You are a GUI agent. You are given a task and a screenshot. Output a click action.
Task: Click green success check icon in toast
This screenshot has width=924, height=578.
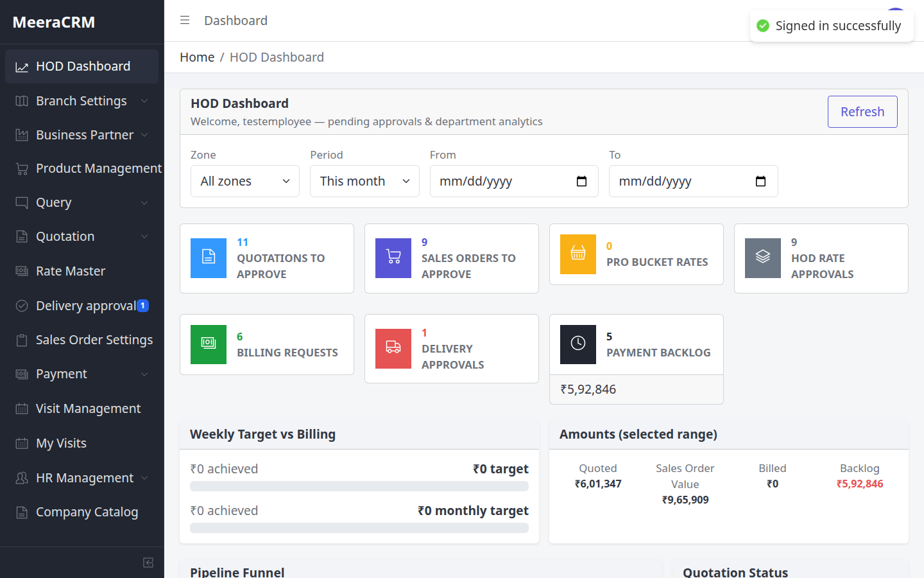tap(763, 26)
